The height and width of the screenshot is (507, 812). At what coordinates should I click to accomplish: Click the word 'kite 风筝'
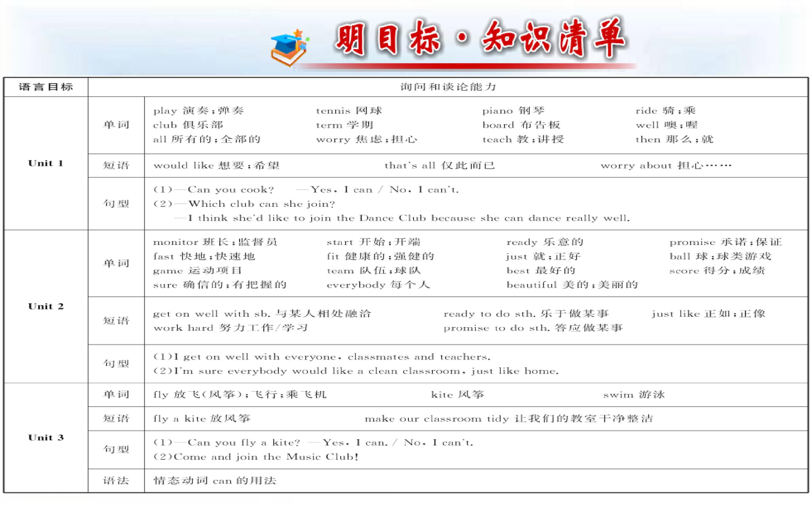pos(458,395)
